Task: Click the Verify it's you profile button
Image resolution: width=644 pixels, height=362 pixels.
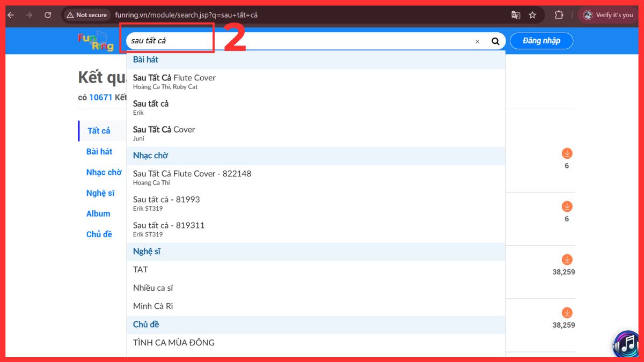Action: (609, 15)
